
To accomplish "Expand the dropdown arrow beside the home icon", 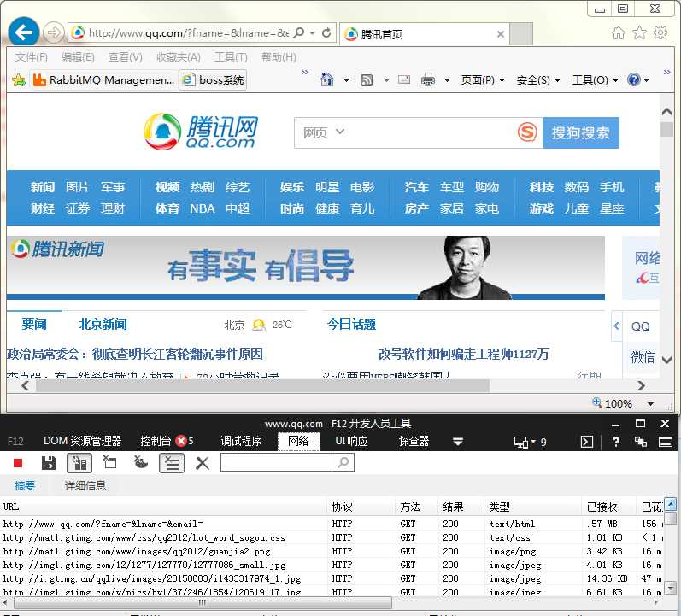I will 346,80.
